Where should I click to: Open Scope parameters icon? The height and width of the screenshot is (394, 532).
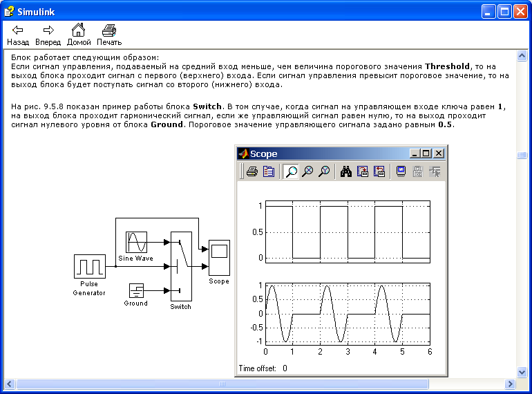tap(269, 171)
